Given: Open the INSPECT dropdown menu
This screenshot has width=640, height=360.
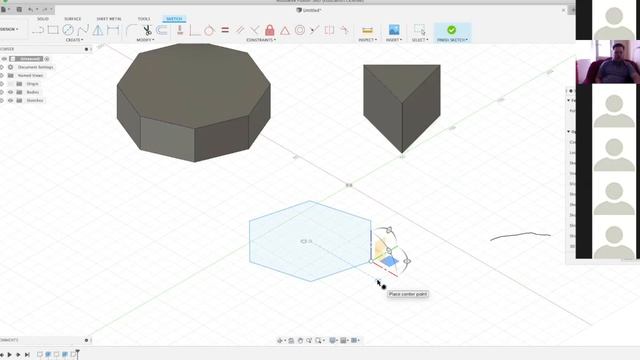Looking at the screenshot, I should click(367, 40).
